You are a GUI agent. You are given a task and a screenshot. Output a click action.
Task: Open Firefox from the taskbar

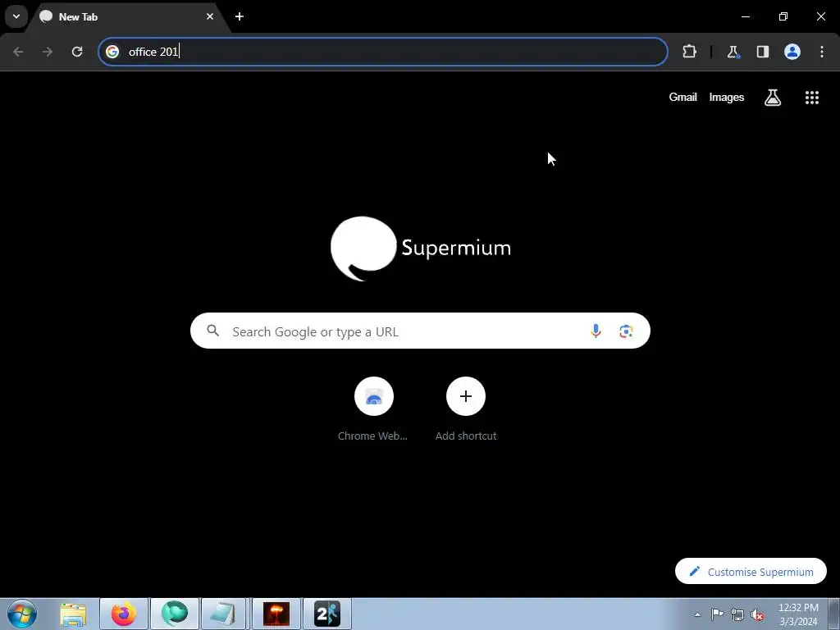(124, 614)
